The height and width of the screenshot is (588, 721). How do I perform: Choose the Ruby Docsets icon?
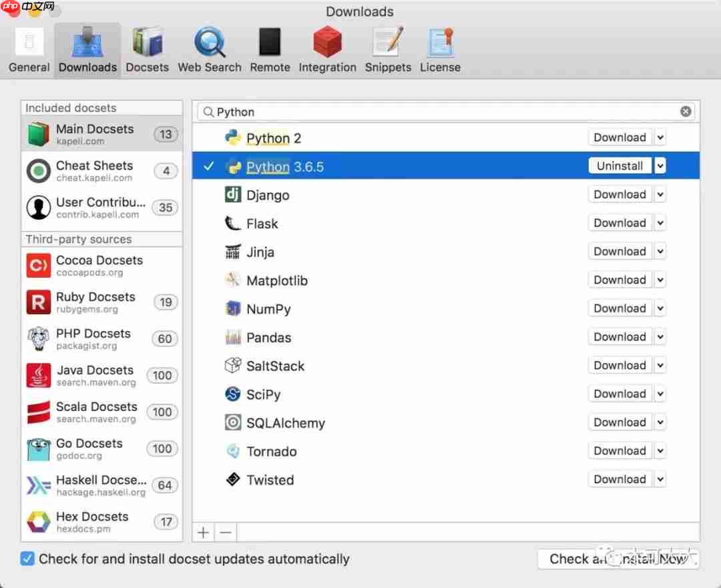39,302
